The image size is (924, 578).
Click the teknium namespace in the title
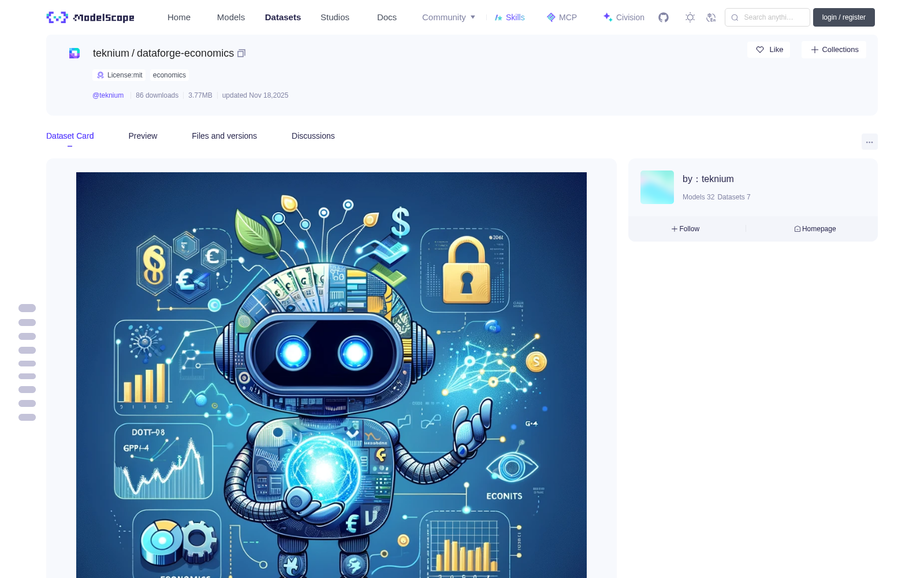coord(111,53)
